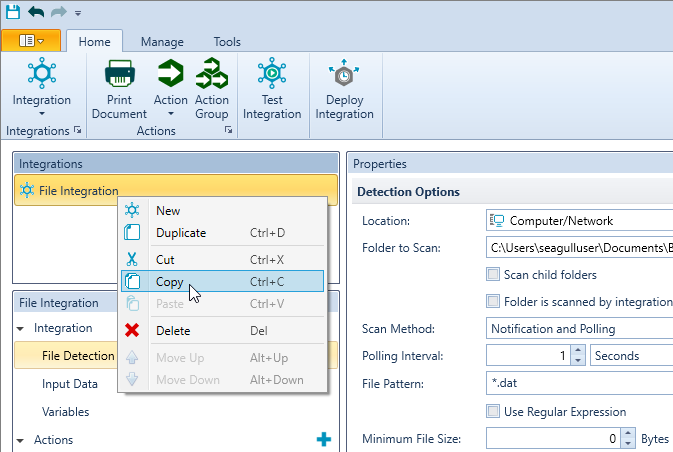Click the Action Group ribbon icon
673x452 pixels.
click(212, 73)
